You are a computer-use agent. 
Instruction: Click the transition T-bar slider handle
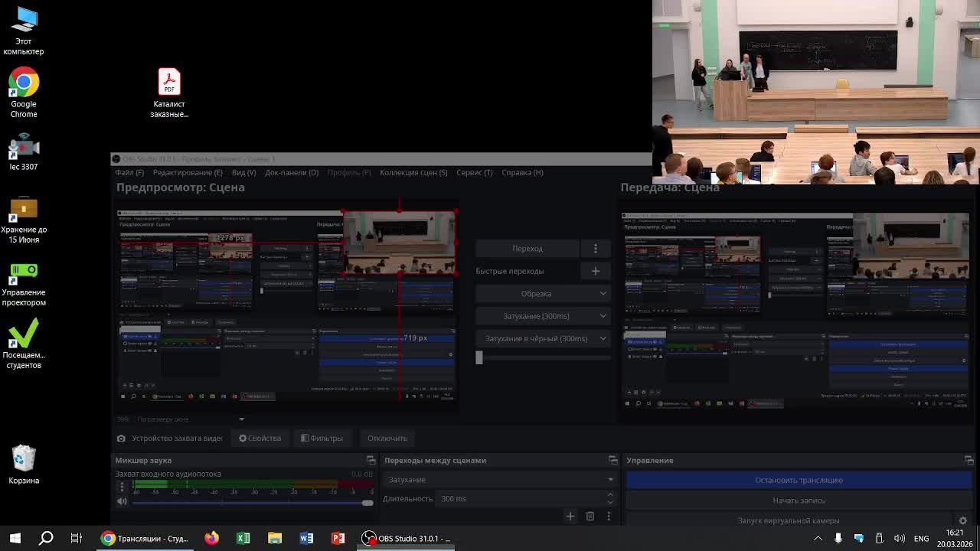coord(479,357)
